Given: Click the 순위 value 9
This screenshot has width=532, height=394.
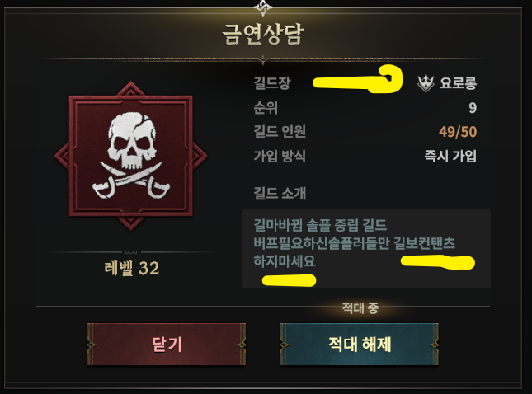Looking at the screenshot, I should click(473, 108).
